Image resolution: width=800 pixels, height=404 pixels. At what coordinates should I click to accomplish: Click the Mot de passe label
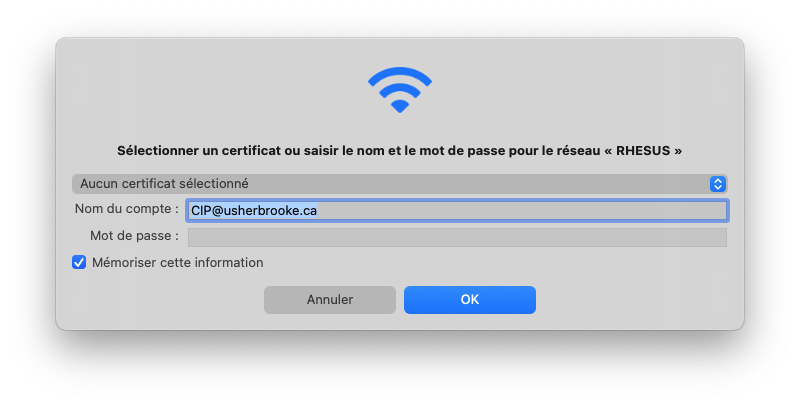tap(134, 236)
